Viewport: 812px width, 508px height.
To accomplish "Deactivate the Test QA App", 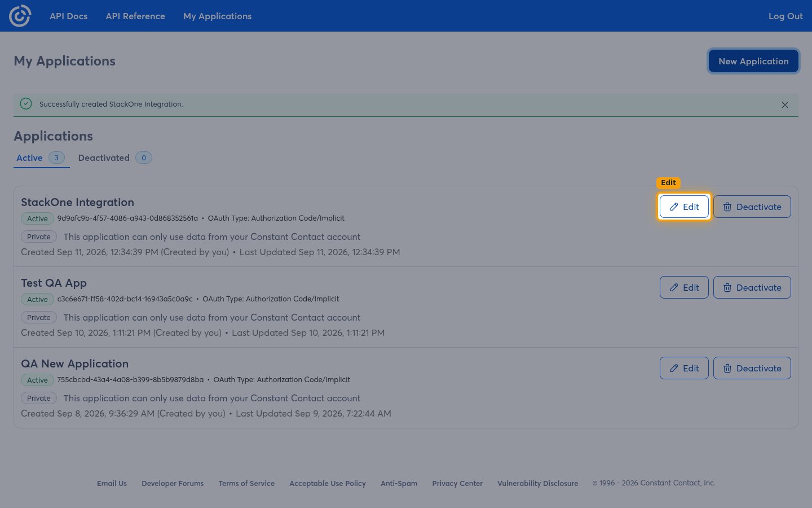I will click(752, 287).
